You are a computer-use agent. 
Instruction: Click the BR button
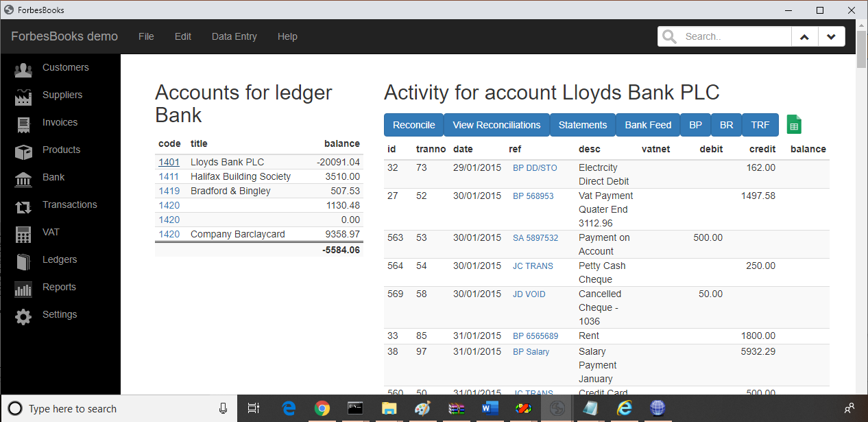(x=726, y=125)
